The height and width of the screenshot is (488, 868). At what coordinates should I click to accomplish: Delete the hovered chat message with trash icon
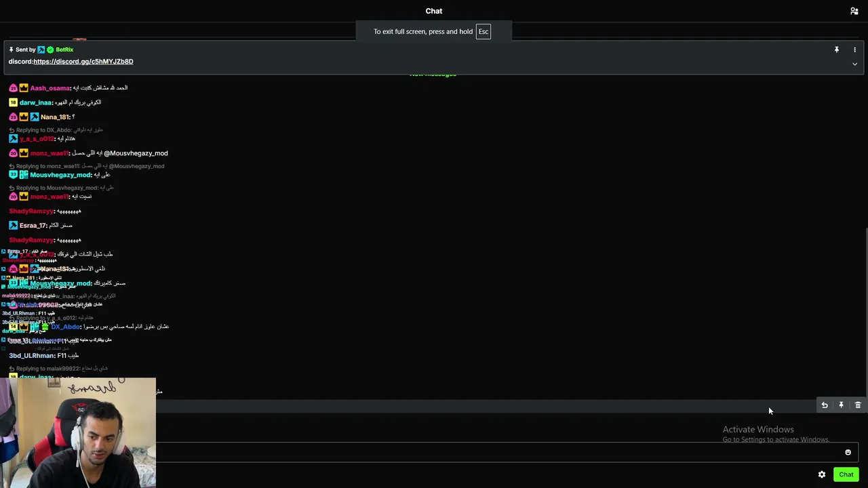pos(858,405)
